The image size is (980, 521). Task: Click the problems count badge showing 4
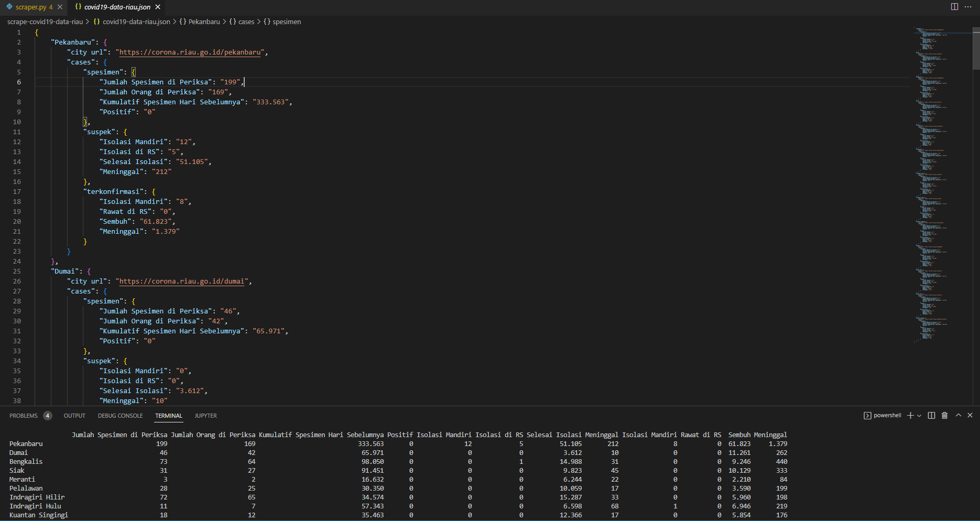[48, 416]
